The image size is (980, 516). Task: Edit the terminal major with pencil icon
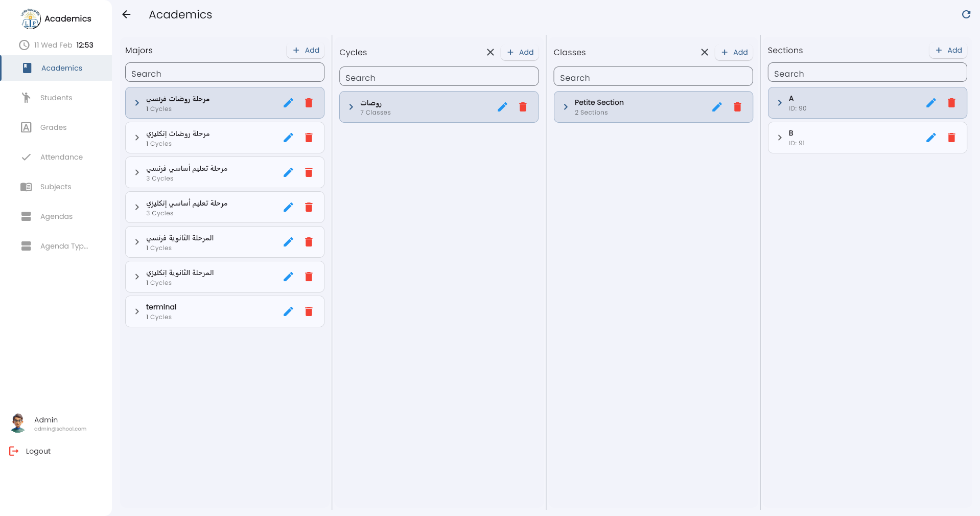(x=288, y=311)
